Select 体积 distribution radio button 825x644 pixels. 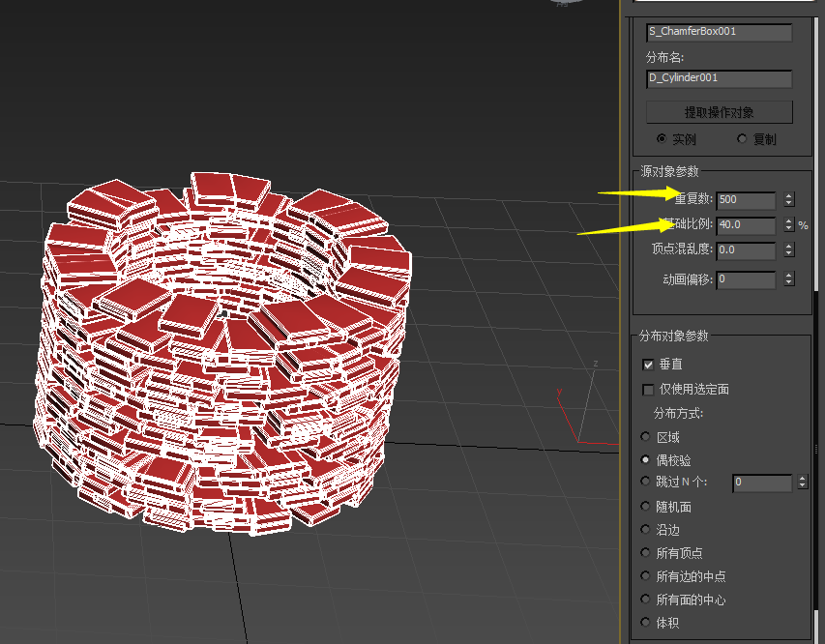[646, 623]
